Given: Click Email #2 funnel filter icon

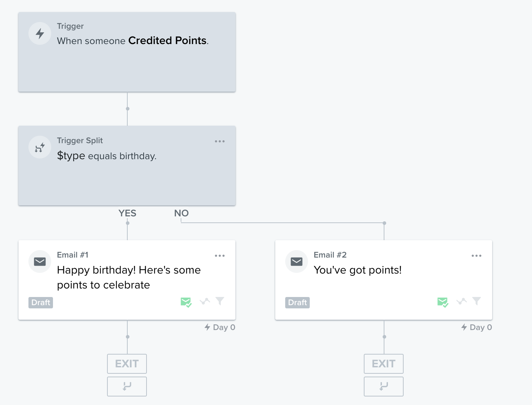Looking at the screenshot, I should tap(477, 301).
